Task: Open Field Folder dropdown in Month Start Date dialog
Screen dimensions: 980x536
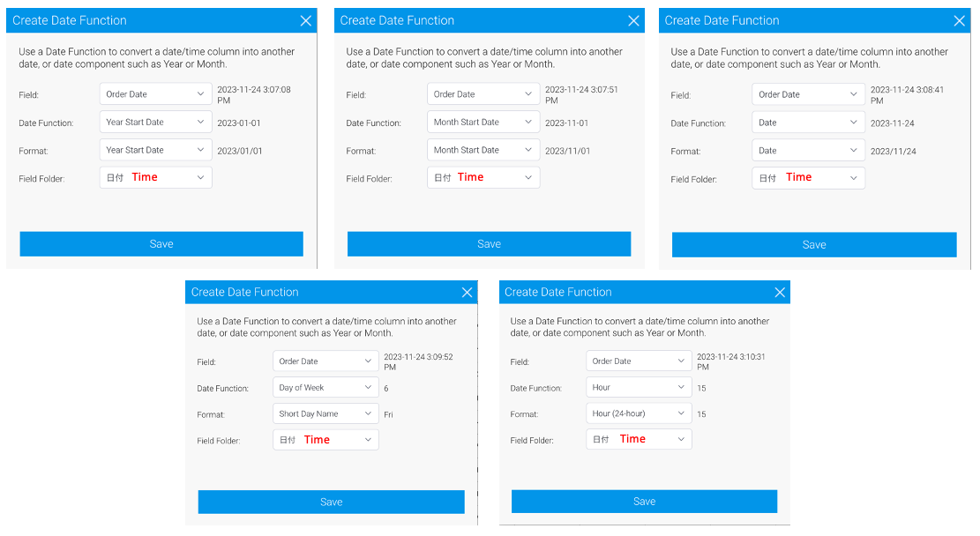Action: [483, 178]
